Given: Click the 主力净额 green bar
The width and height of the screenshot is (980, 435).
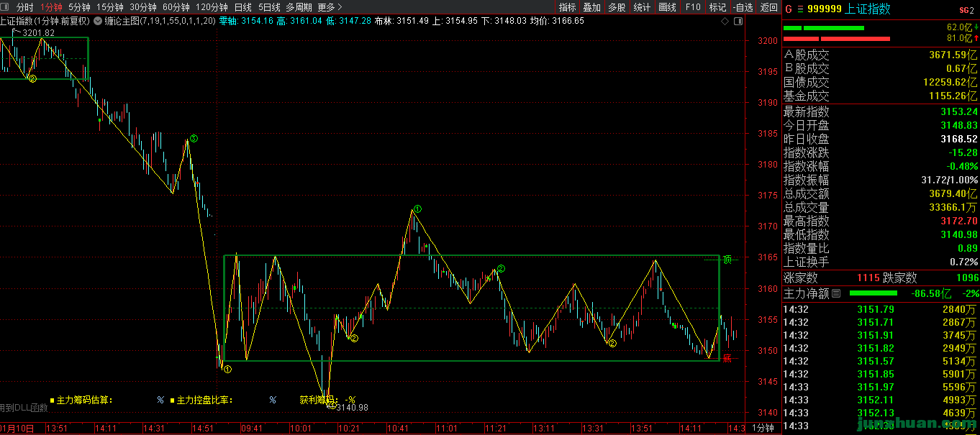Looking at the screenshot, I should point(874,293).
